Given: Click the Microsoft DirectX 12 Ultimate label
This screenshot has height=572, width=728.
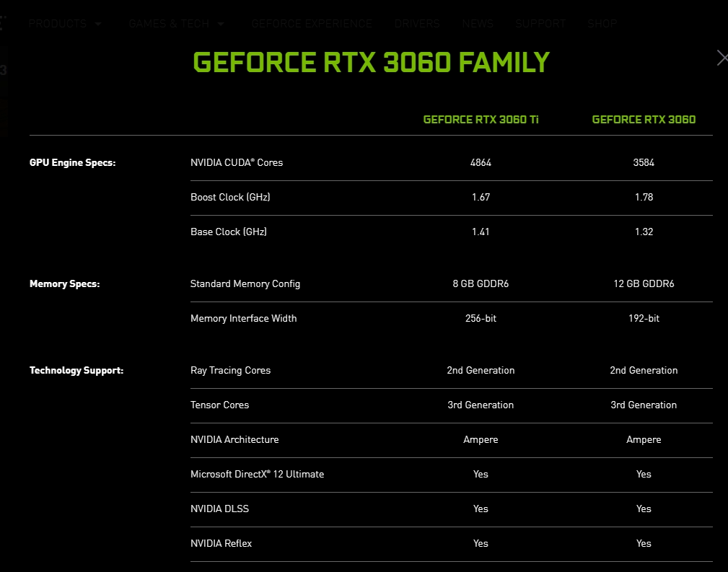Looking at the screenshot, I should coord(257,474).
